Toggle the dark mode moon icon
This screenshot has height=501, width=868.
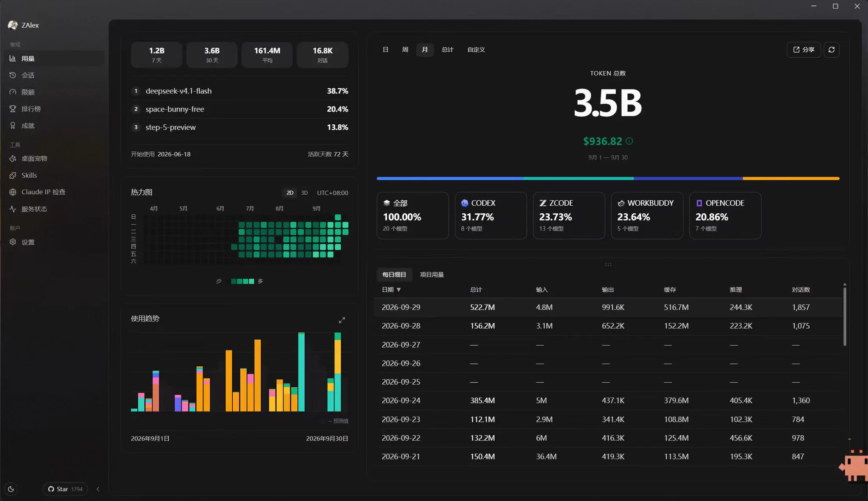(x=11, y=489)
